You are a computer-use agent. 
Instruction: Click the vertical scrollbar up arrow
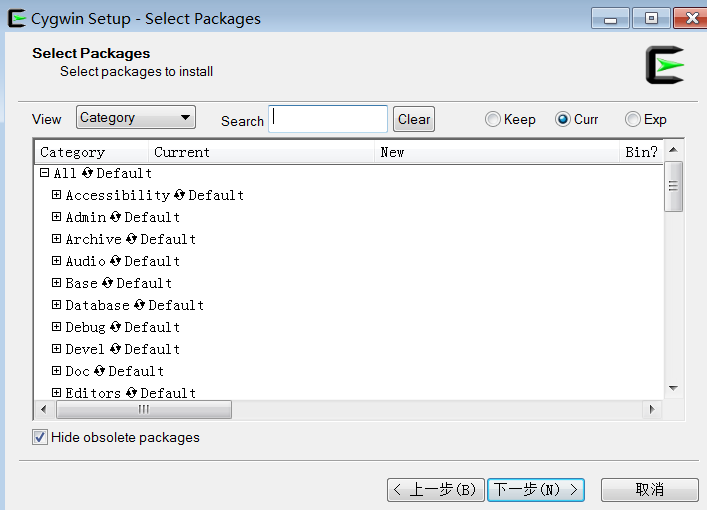674,150
